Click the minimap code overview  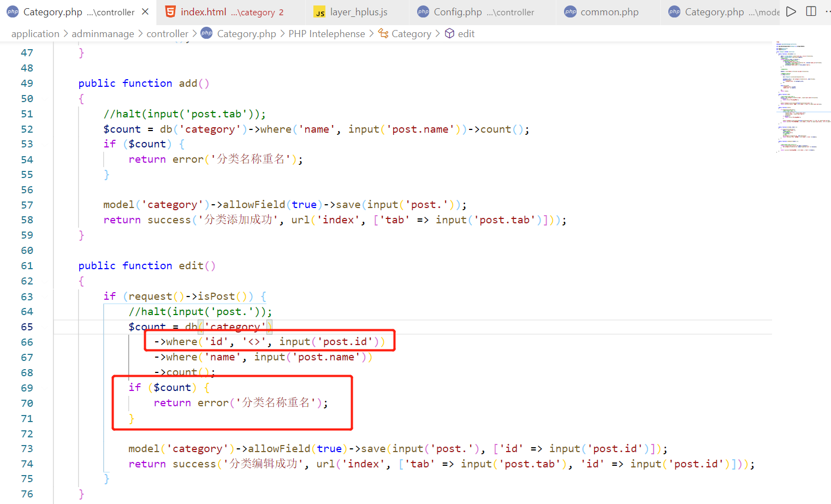point(803,97)
